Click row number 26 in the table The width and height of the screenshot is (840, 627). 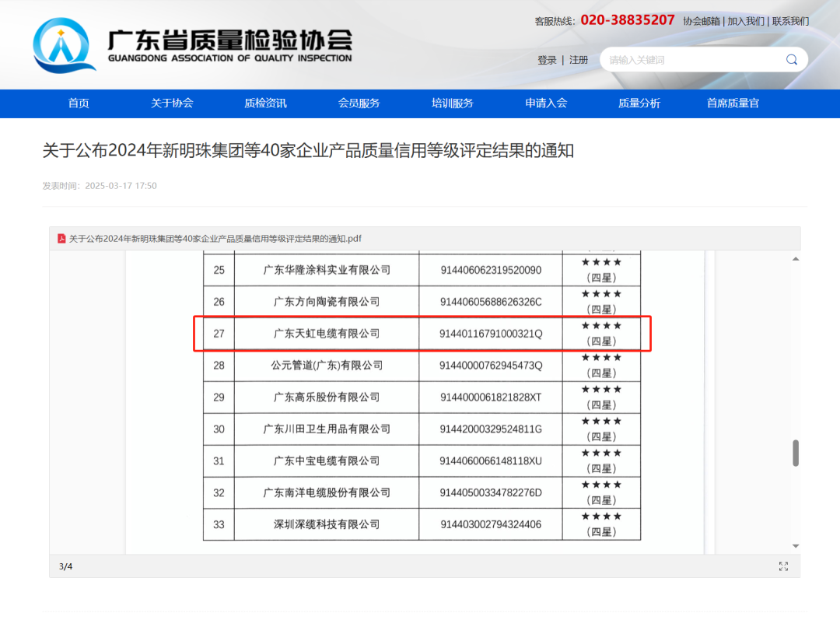(x=219, y=302)
